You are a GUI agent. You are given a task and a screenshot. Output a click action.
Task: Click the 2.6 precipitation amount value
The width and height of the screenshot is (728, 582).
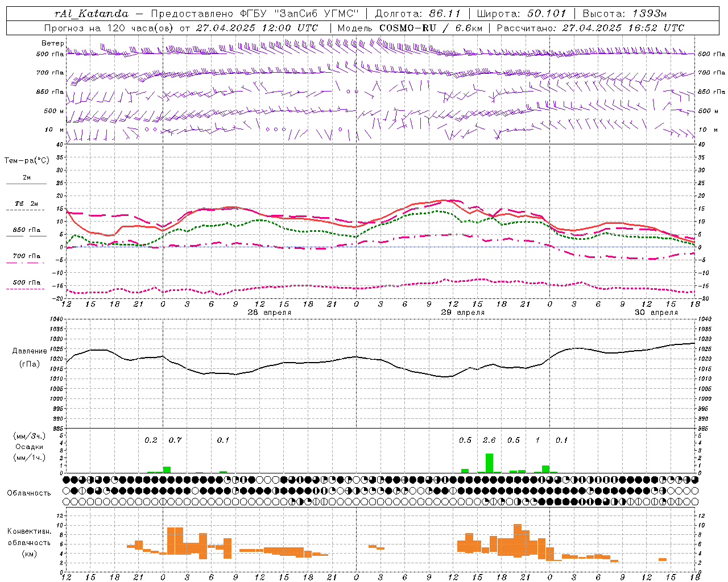tap(489, 440)
